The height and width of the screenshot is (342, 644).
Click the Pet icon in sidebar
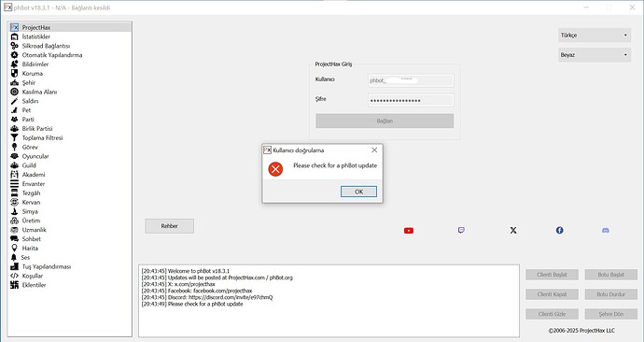tap(14, 110)
